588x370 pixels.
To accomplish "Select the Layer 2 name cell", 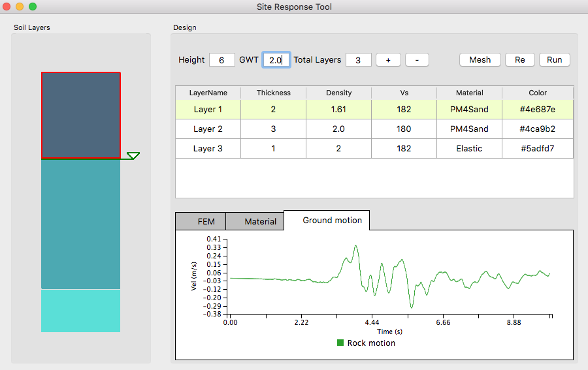I will pyautogui.click(x=208, y=129).
